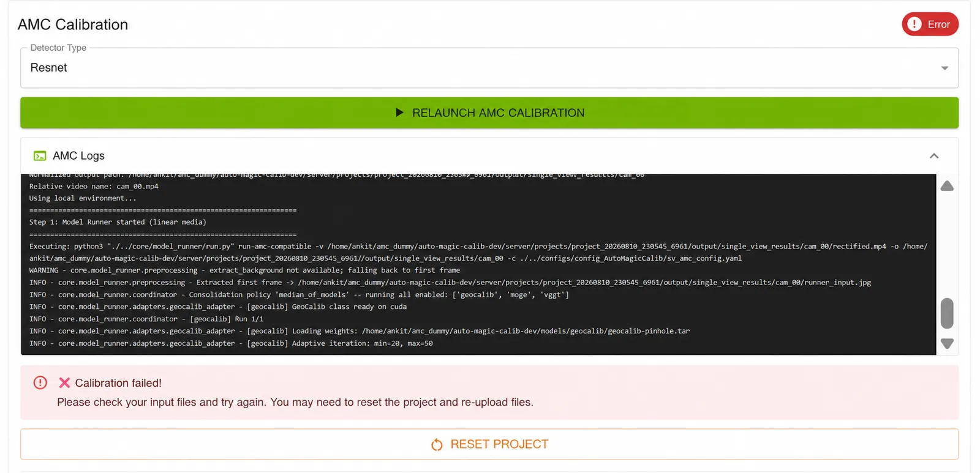Click the red X beside Calibration failed

pyautogui.click(x=64, y=383)
